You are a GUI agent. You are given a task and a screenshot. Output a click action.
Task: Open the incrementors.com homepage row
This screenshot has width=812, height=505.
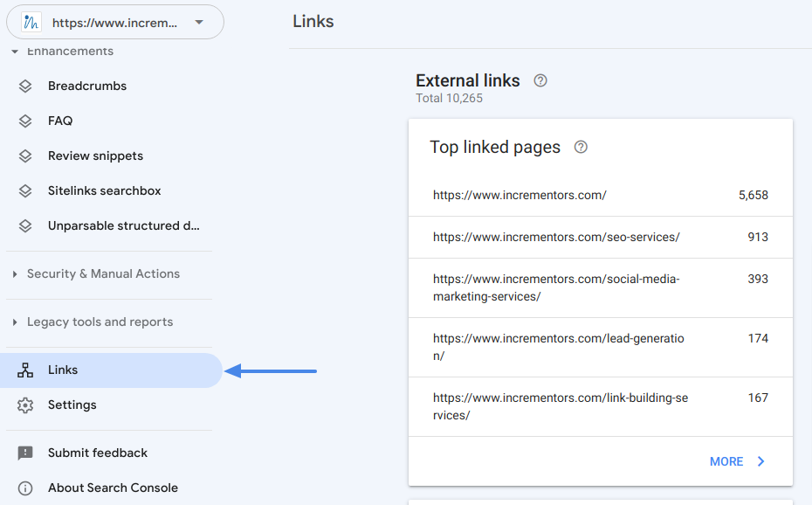[x=600, y=195]
